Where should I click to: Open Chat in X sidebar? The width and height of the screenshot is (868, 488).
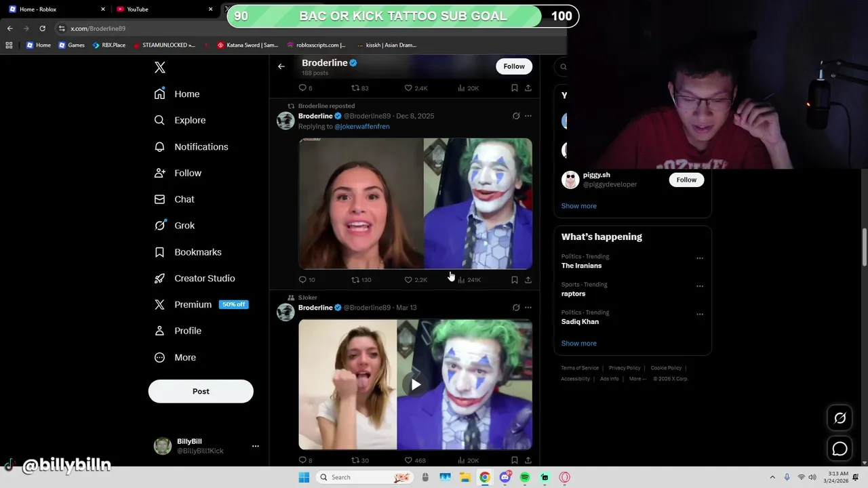point(174,199)
